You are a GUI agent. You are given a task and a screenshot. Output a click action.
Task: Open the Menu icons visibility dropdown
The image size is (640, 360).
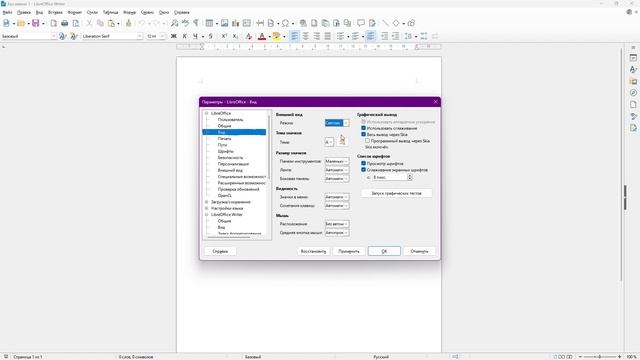pyautogui.click(x=337, y=197)
